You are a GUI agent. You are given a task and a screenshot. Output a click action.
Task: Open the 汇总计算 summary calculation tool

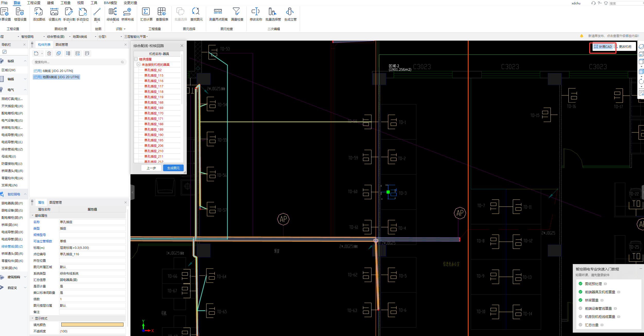click(146, 12)
